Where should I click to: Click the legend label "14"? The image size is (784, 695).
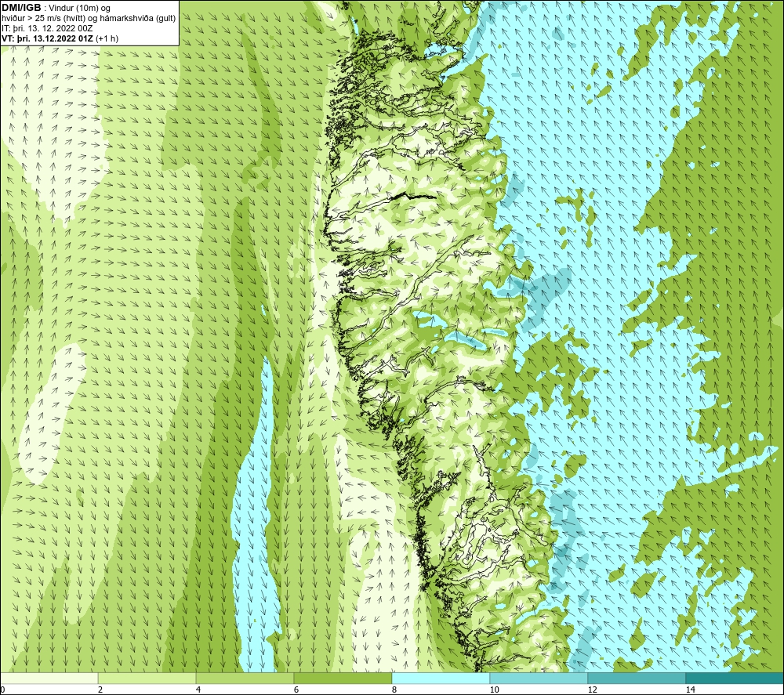point(690,690)
